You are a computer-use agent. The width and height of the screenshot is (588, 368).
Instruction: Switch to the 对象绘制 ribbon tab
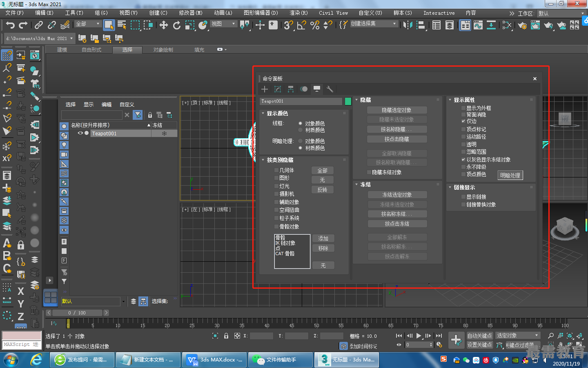pos(163,50)
